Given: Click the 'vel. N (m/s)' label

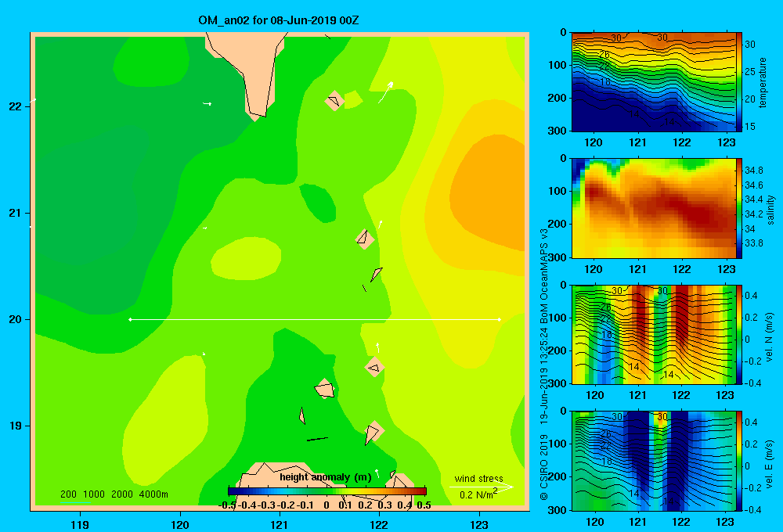Looking at the screenshot, I should [x=770, y=337].
